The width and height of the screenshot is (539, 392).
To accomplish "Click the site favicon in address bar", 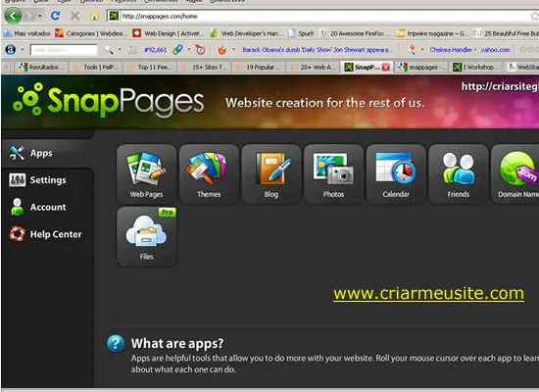I will 114,16.
